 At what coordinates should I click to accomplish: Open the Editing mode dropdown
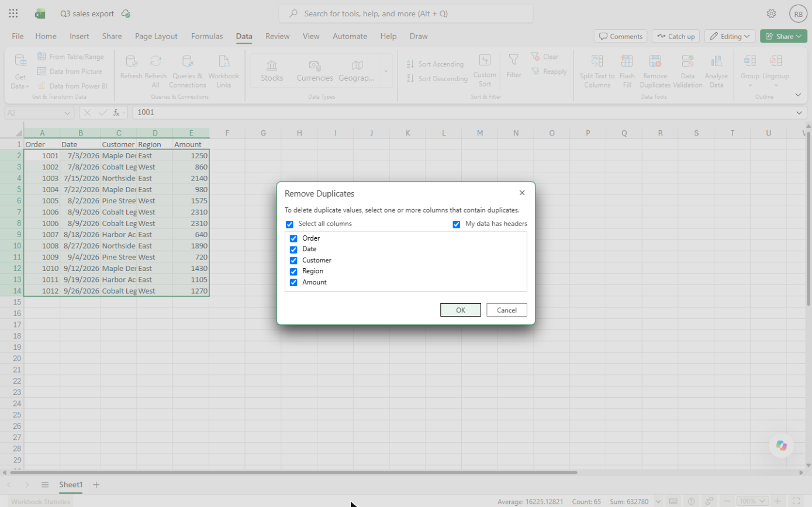(730, 36)
